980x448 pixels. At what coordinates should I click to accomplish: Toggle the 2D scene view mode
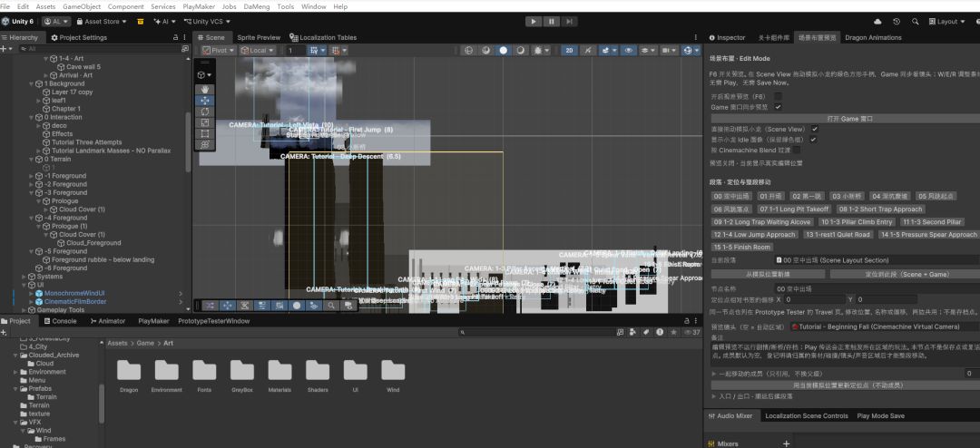tap(569, 50)
